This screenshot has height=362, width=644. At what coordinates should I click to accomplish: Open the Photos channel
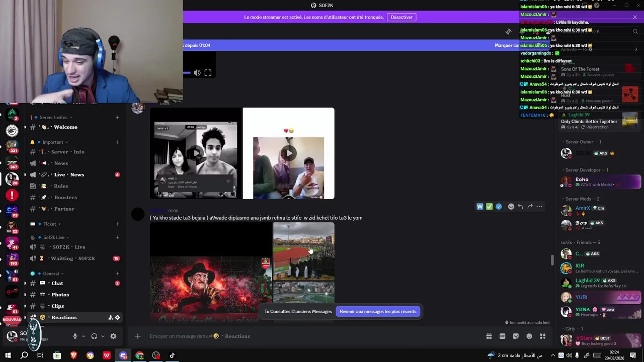74,295
